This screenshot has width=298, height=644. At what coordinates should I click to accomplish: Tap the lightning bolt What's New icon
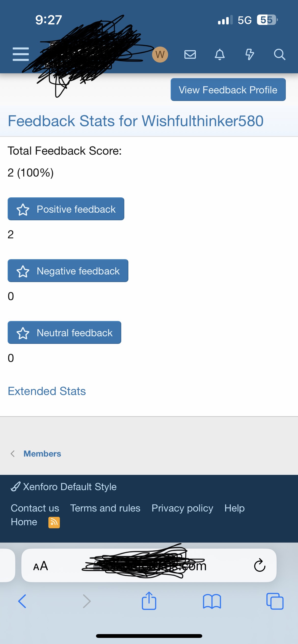(250, 54)
